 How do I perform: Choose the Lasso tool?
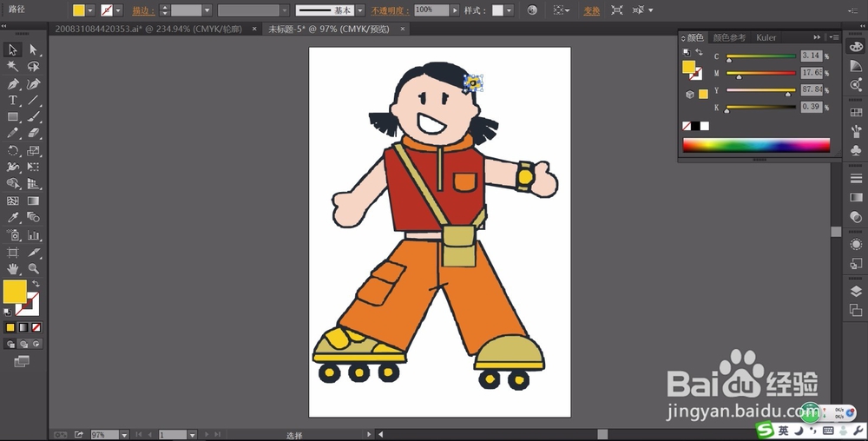pos(33,66)
